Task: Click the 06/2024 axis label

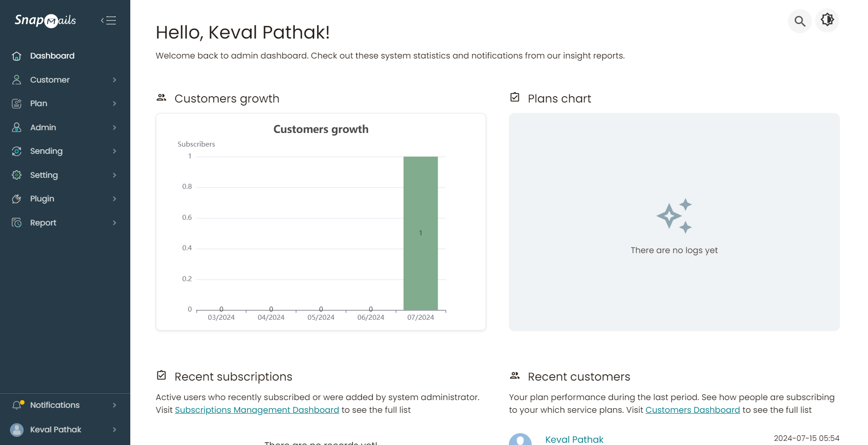Action: pyautogui.click(x=371, y=318)
